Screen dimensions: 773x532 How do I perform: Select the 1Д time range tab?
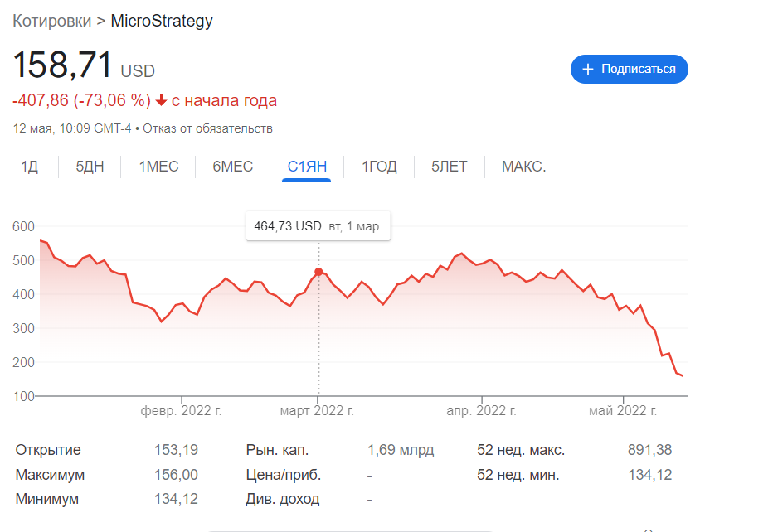(x=30, y=167)
